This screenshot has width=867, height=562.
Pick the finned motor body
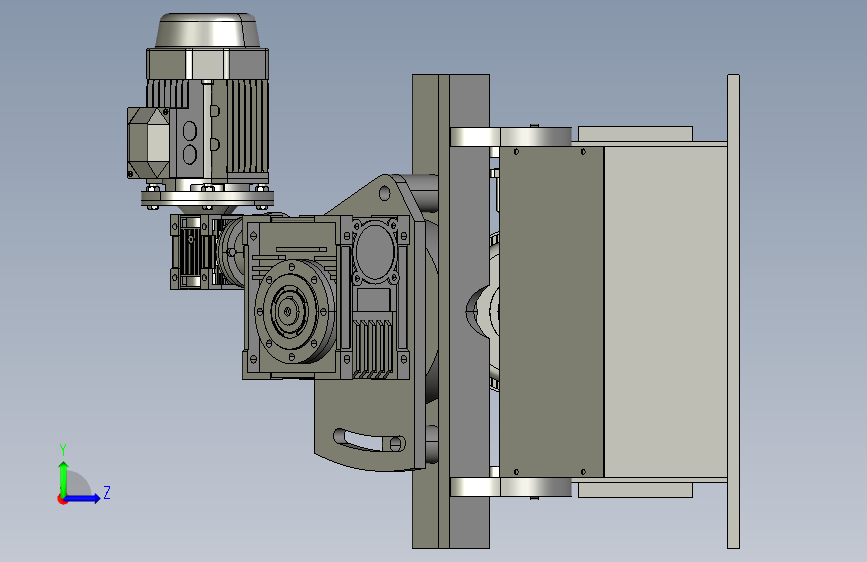[x=208, y=132]
